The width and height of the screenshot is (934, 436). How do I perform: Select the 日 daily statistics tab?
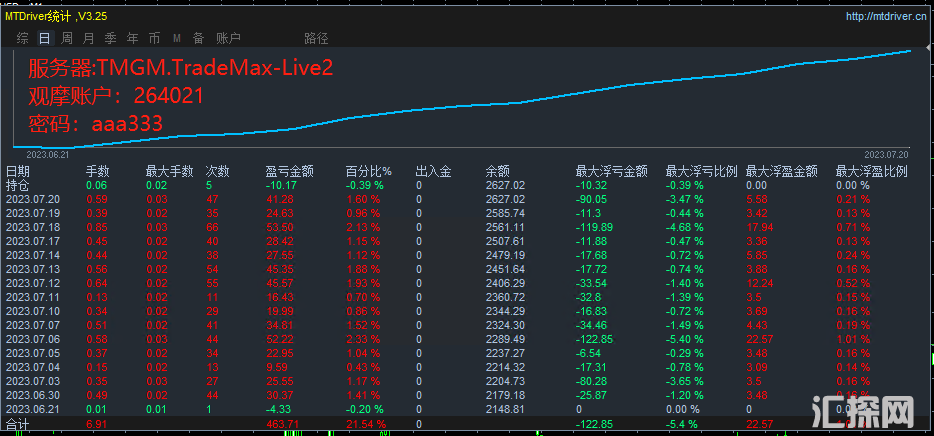(44, 39)
